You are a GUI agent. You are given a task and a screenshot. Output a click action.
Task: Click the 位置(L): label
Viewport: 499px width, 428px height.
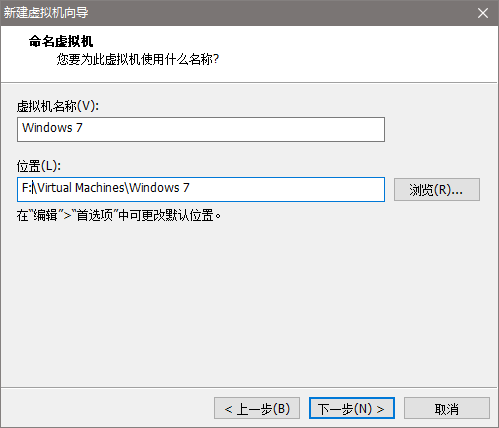tap(39, 166)
